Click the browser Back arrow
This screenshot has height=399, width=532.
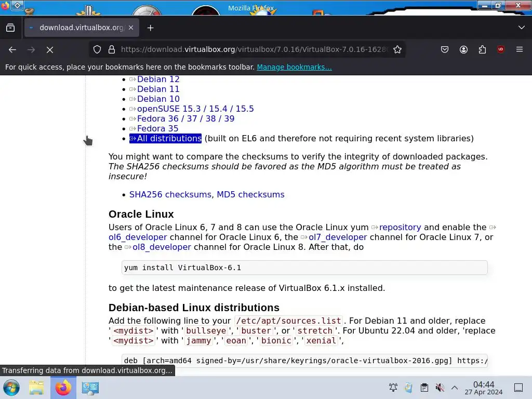click(x=12, y=50)
